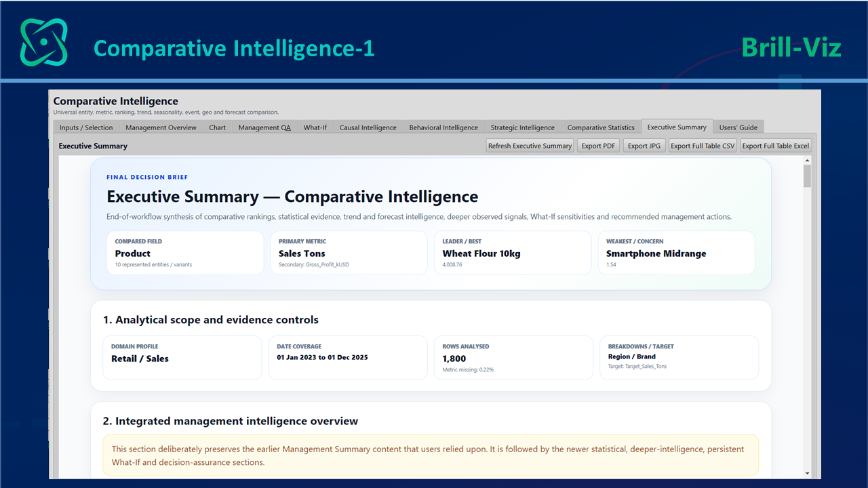The width and height of the screenshot is (868, 488).
Task: Open Comparative Statistics tab
Action: 601,127
